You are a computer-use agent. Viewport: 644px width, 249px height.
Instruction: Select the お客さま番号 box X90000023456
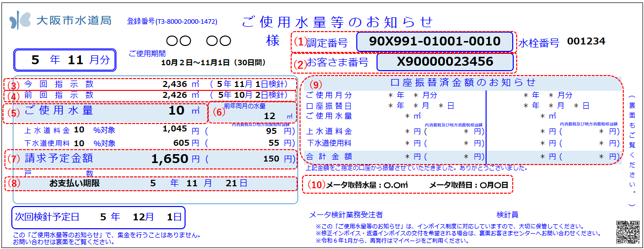[x=445, y=62]
